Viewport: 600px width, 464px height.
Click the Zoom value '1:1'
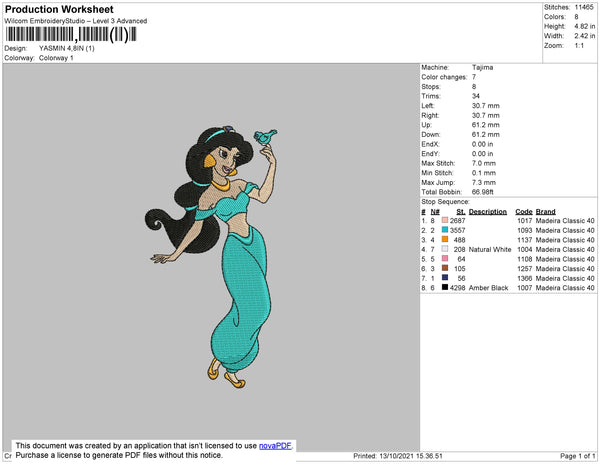point(579,46)
